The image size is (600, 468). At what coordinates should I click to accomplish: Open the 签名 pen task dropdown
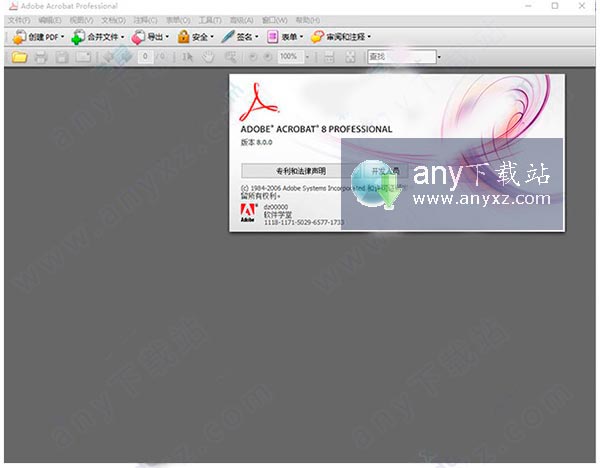pos(240,37)
